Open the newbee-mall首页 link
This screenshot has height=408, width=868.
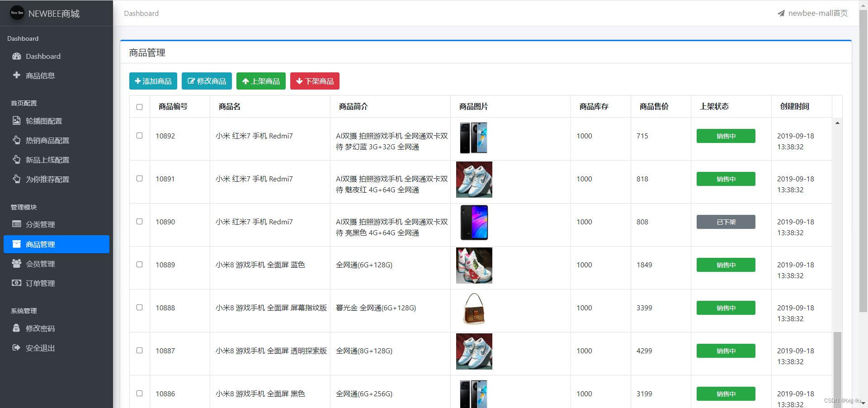pos(812,14)
